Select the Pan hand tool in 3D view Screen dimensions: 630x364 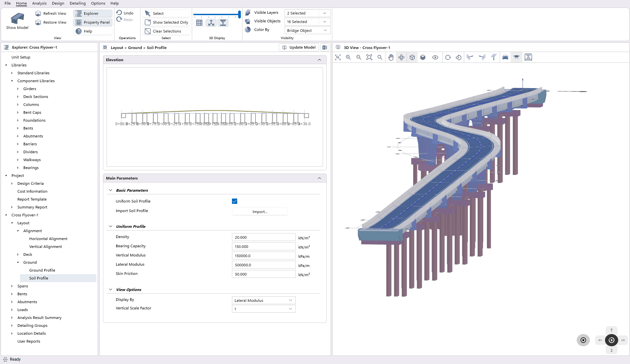point(391,57)
